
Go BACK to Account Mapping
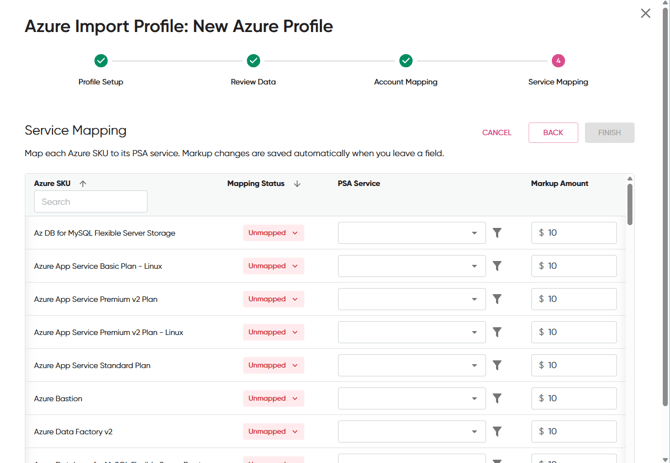pos(553,132)
